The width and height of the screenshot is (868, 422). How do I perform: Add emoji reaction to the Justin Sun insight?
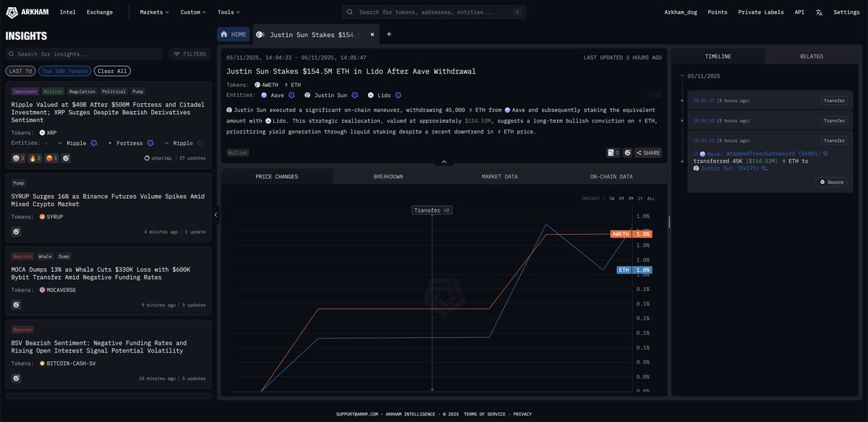point(628,152)
